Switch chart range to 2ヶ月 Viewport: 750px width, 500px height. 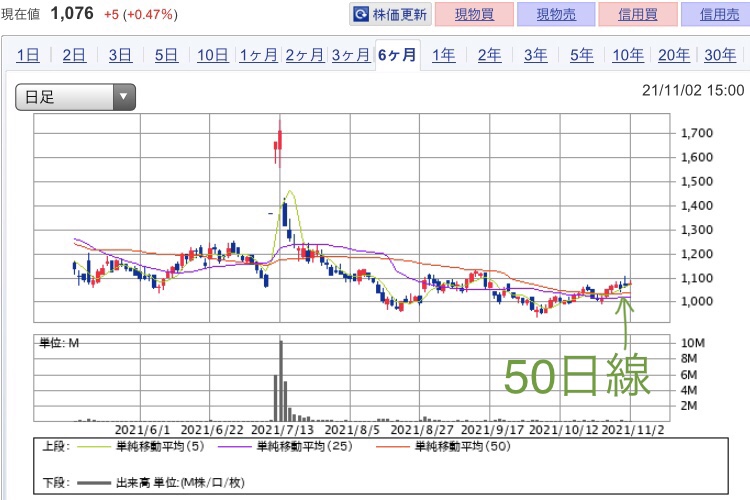click(304, 55)
